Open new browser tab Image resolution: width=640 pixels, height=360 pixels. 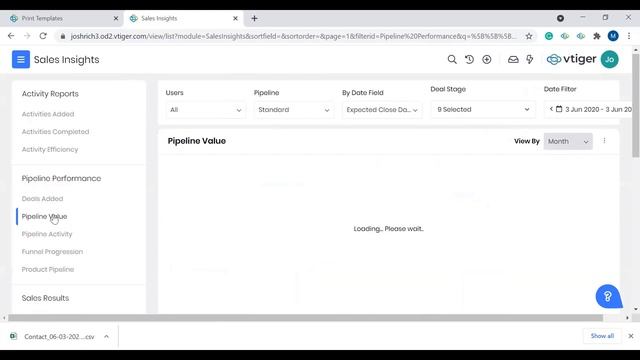pyautogui.click(x=254, y=18)
